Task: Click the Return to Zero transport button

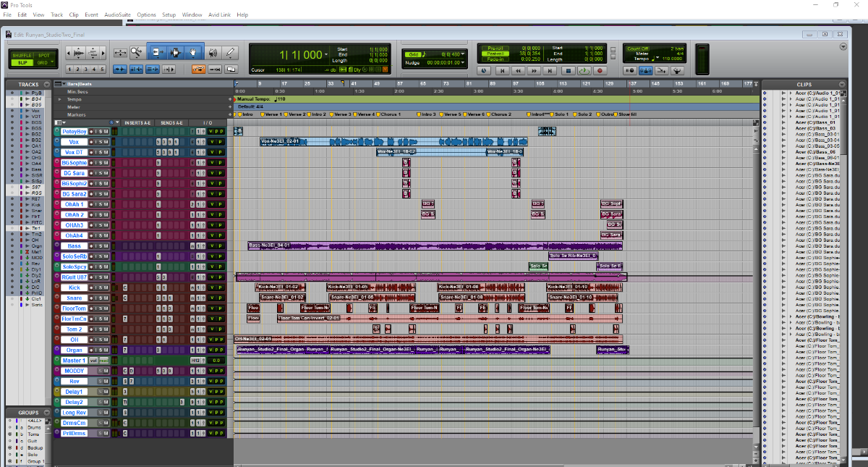Action: [x=502, y=71]
